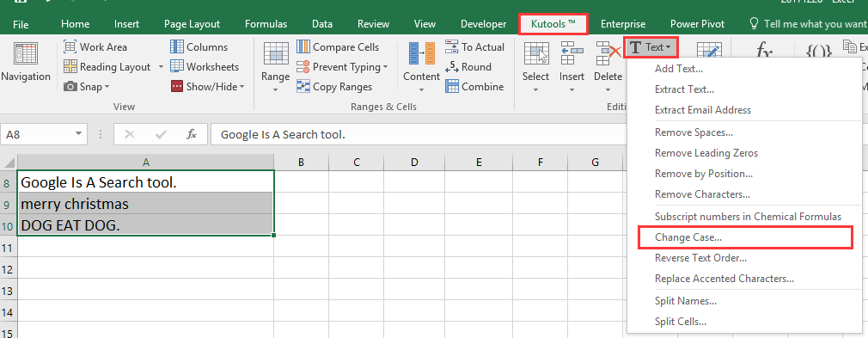The height and width of the screenshot is (338, 868).
Task: Click the Format tools pencil icon
Action: click(709, 50)
